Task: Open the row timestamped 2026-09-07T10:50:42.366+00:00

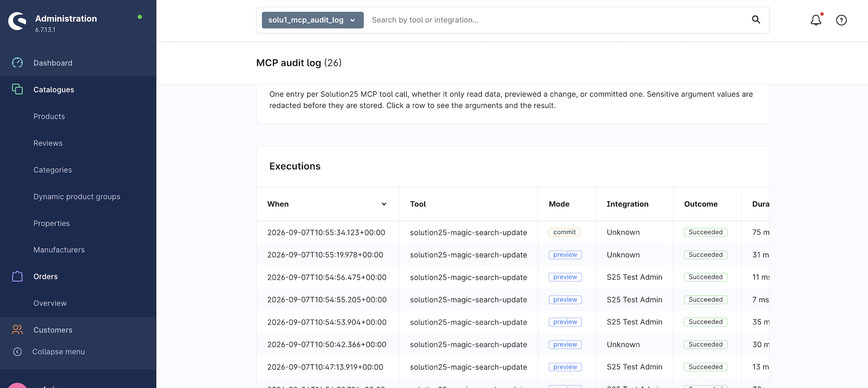Action: pos(513,345)
